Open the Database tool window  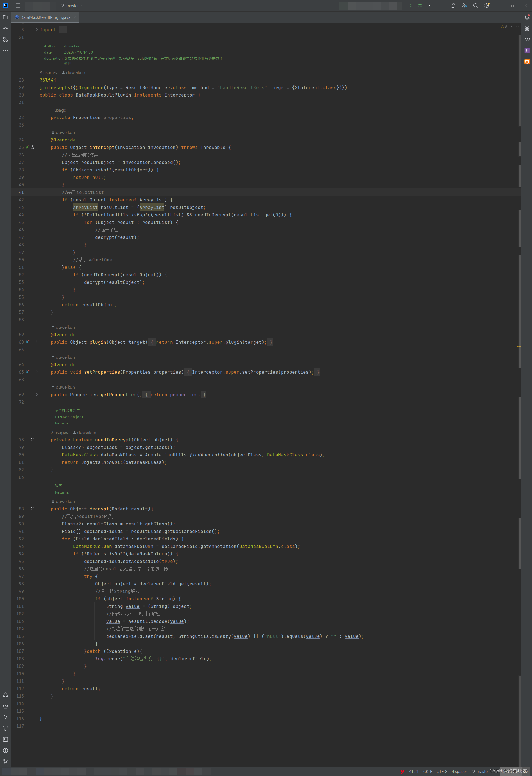pyautogui.click(x=527, y=28)
